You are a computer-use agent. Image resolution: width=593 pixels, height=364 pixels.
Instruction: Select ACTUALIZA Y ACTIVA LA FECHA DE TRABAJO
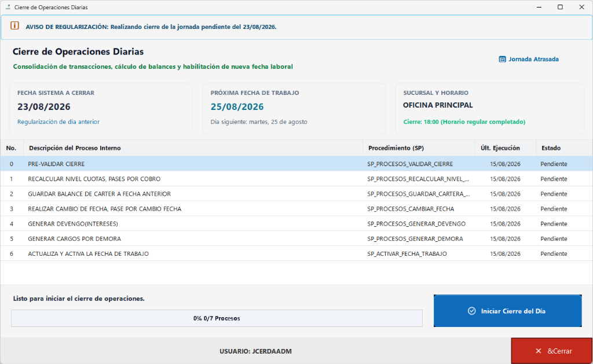89,253
